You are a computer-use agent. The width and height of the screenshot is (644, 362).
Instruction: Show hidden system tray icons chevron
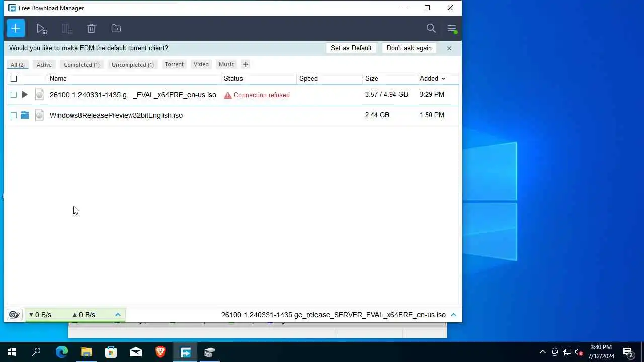pyautogui.click(x=542, y=352)
